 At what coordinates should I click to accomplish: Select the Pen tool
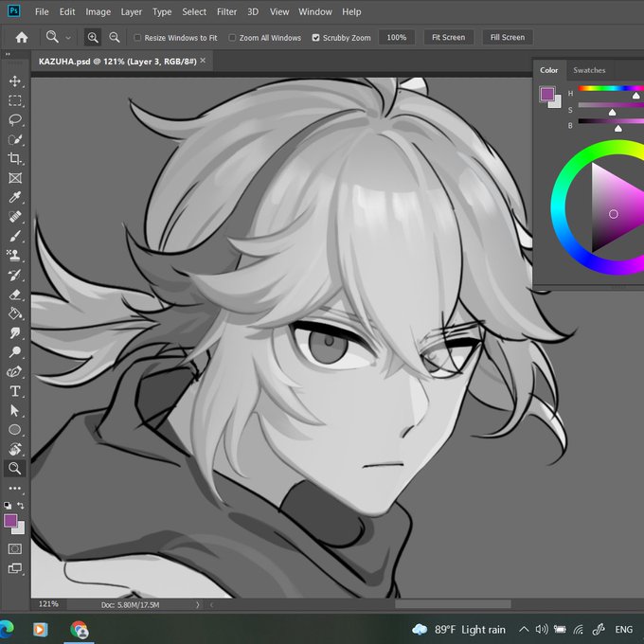click(15, 371)
